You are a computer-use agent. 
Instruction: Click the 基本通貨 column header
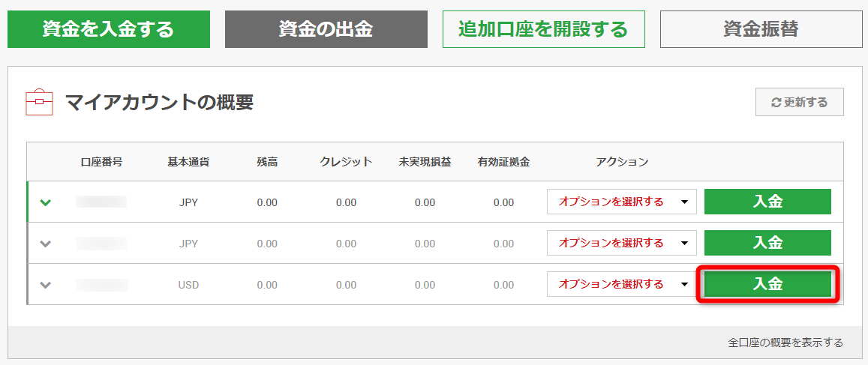189,162
